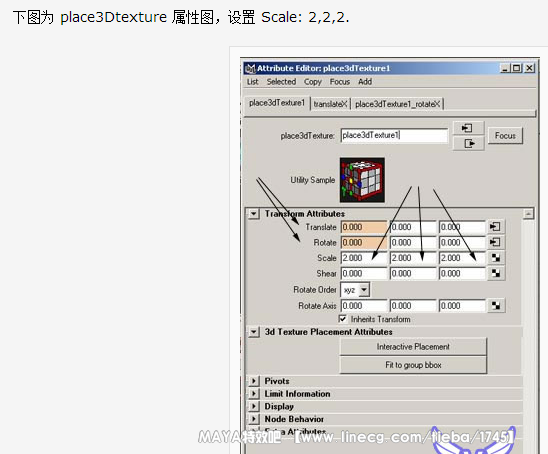Click the Scale Y value field
This screenshot has height=454, width=548.
tap(413, 258)
